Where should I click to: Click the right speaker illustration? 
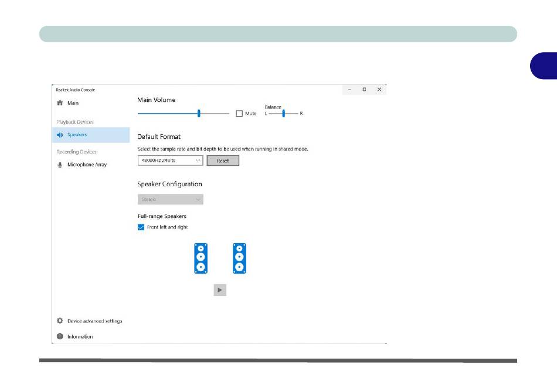tap(239, 258)
